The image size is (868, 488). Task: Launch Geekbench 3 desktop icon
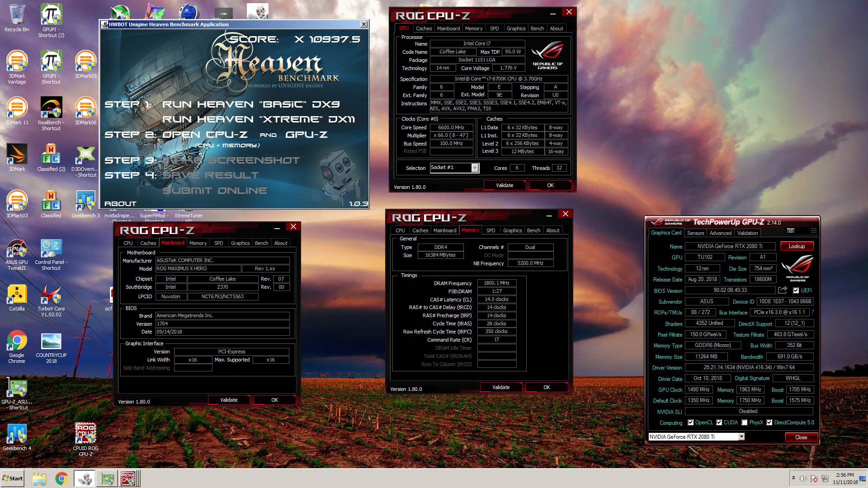[85, 204]
